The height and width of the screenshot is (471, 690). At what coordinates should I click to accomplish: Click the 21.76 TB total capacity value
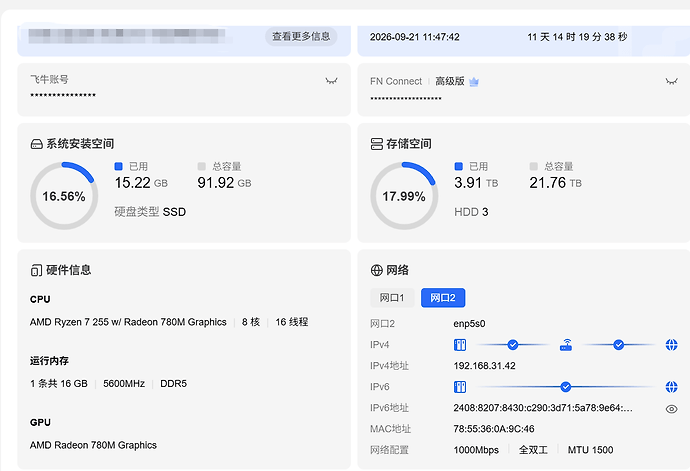[x=555, y=183]
